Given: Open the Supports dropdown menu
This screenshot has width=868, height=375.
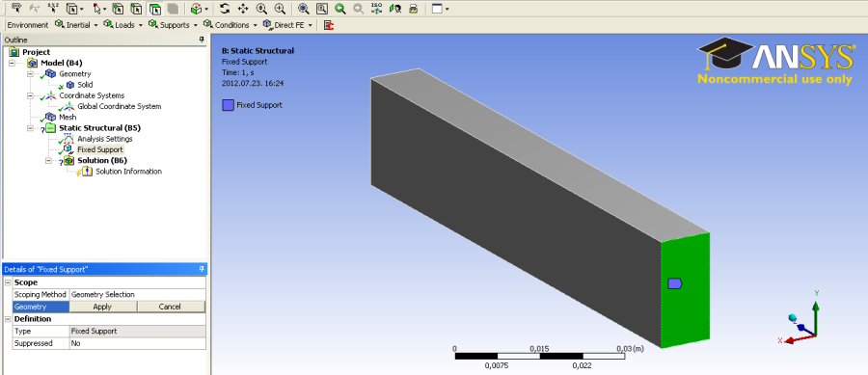Looking at the screenshot, I should (x=174, y=25).
